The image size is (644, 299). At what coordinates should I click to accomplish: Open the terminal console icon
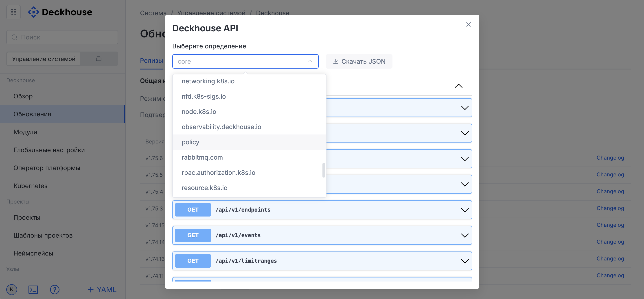(x=33, y=290)
